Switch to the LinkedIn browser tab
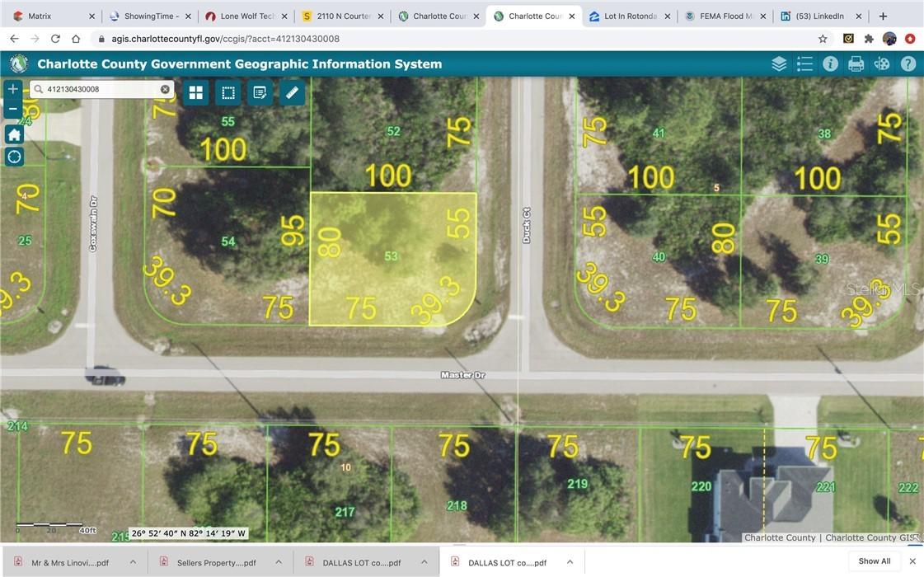 pos(818,16)
